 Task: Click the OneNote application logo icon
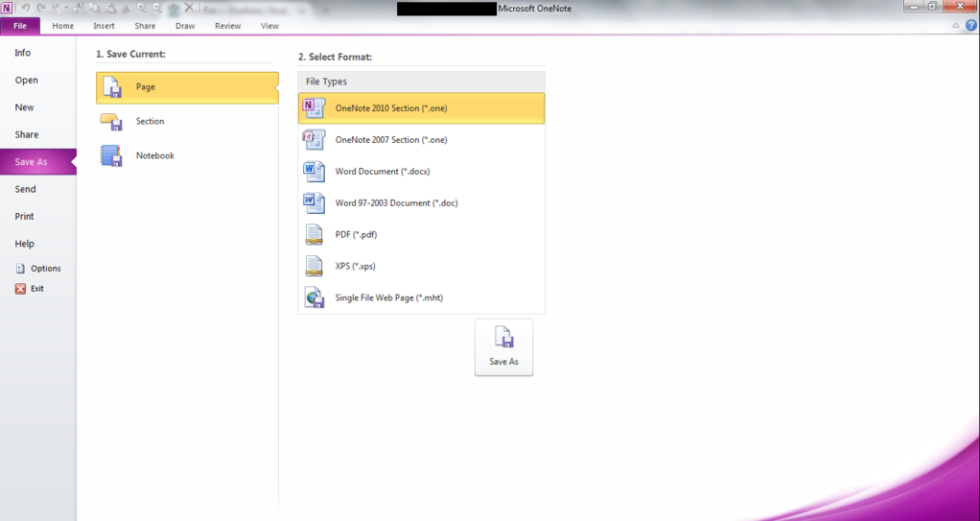pos(7,8)
